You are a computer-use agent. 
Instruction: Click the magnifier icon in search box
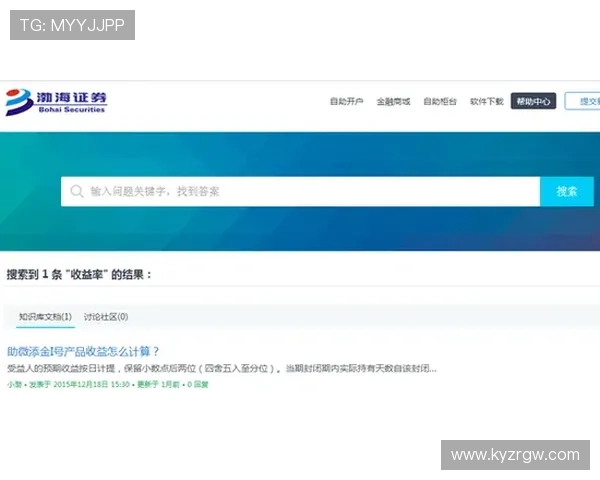(77, 191)
